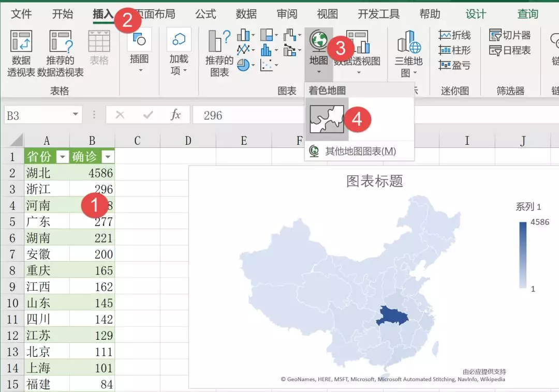559x392 pixels.
Task: Select the filled map thumbnail
Action: click(327, 119)
